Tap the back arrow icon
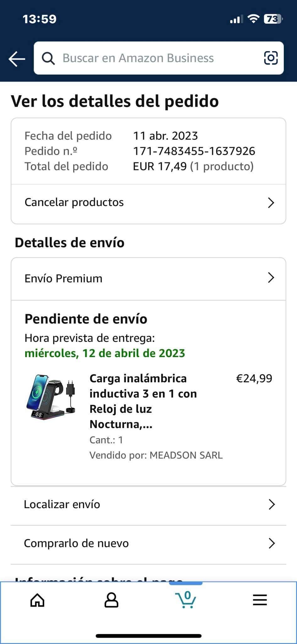The image size is (297, 644). tap(17, 59)
